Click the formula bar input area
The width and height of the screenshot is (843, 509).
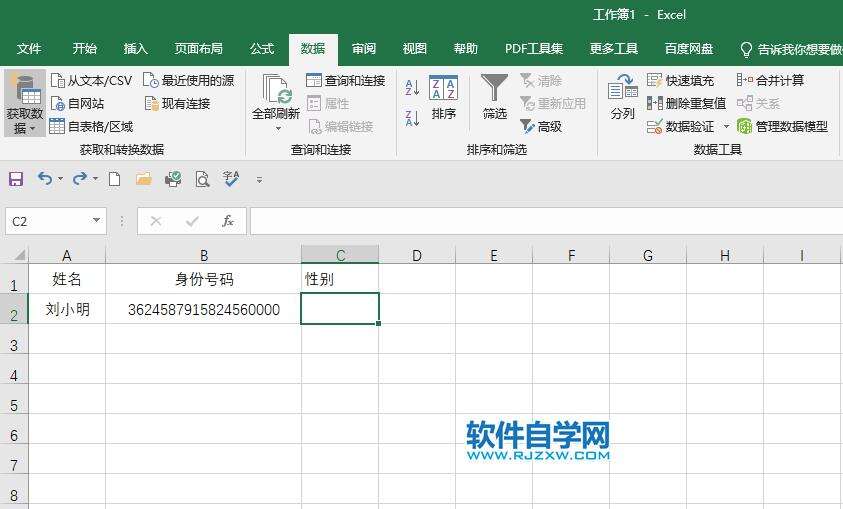(546, 221)
